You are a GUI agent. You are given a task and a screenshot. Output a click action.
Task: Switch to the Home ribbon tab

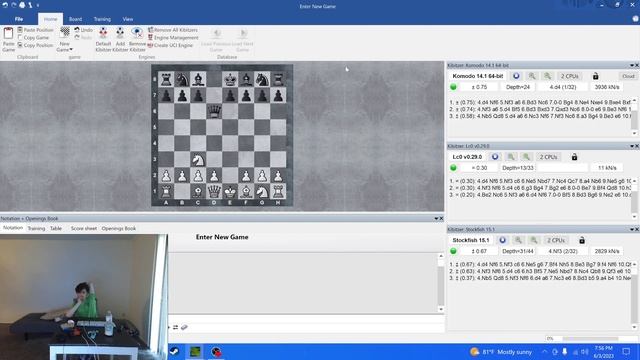pyautogui.click(x=51, y=19)
